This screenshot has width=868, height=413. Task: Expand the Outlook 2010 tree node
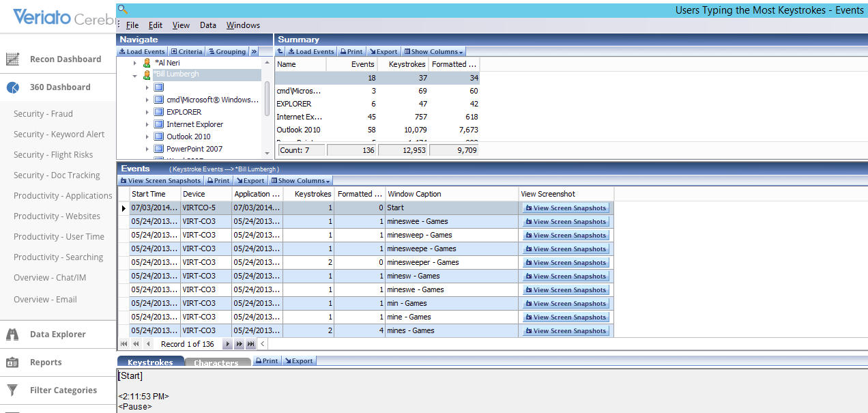147,137
